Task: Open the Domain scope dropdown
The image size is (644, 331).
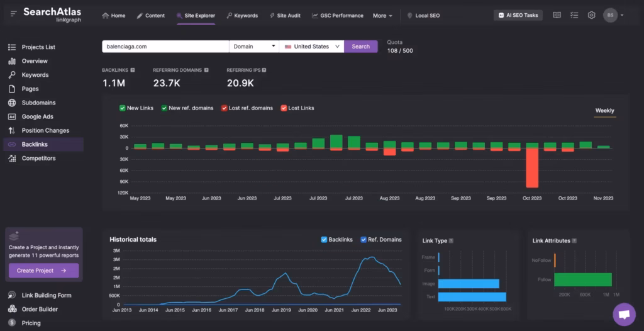Action: 254,47
